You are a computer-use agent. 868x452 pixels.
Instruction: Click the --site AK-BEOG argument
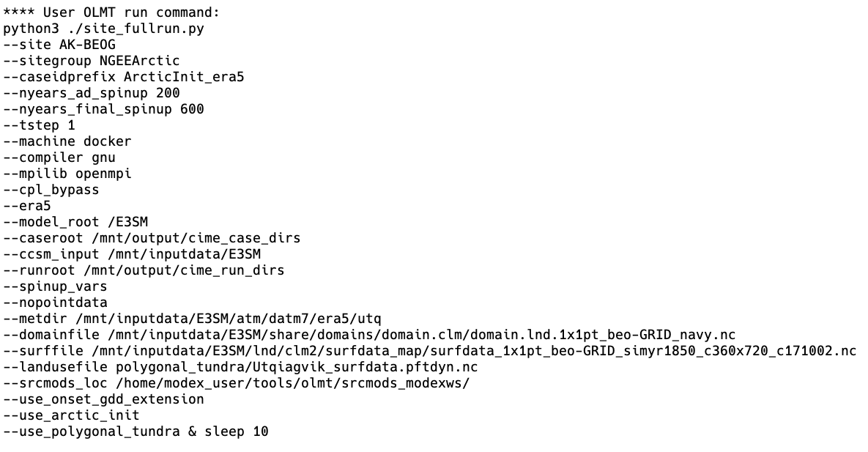tap(59, 45)
